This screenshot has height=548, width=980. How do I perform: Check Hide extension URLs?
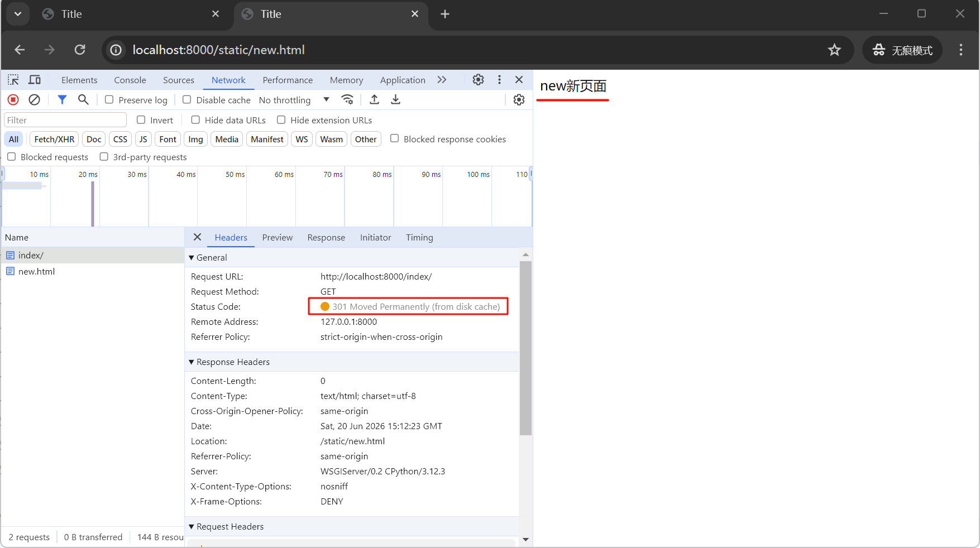pos(281,119)
